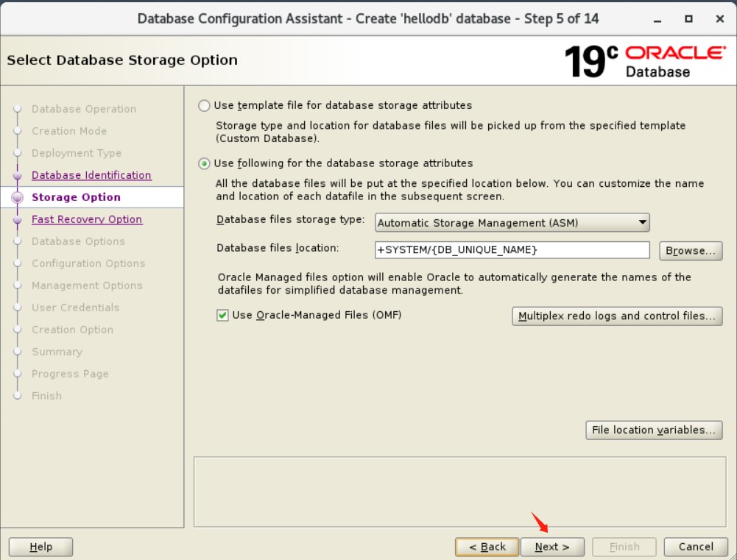This screenshot has width=737, height=560.
Task: Click the empty message area panel
Action: [459, 492]
